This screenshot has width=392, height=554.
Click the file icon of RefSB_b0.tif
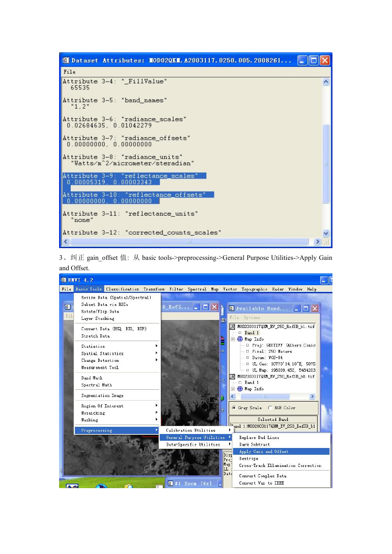232,376
